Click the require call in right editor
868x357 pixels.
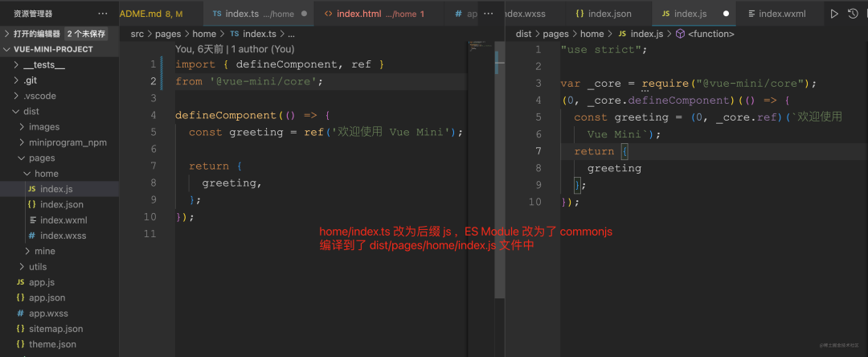[664, 84]
